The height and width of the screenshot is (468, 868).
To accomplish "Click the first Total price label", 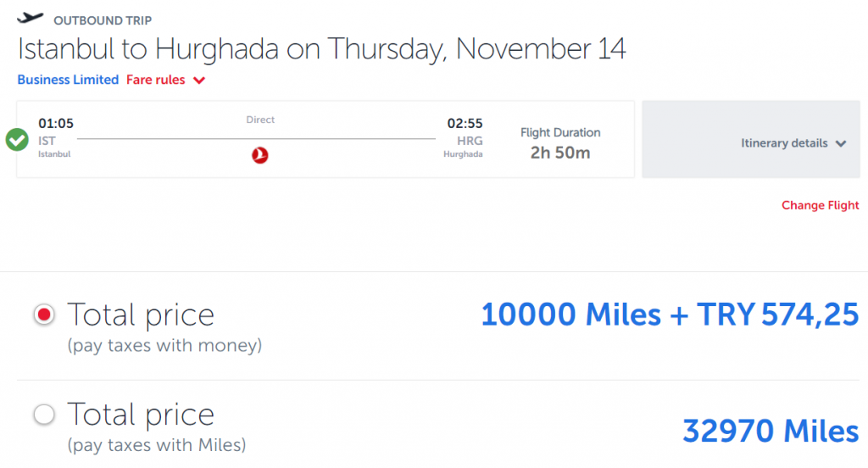I will tap(141, 315).
